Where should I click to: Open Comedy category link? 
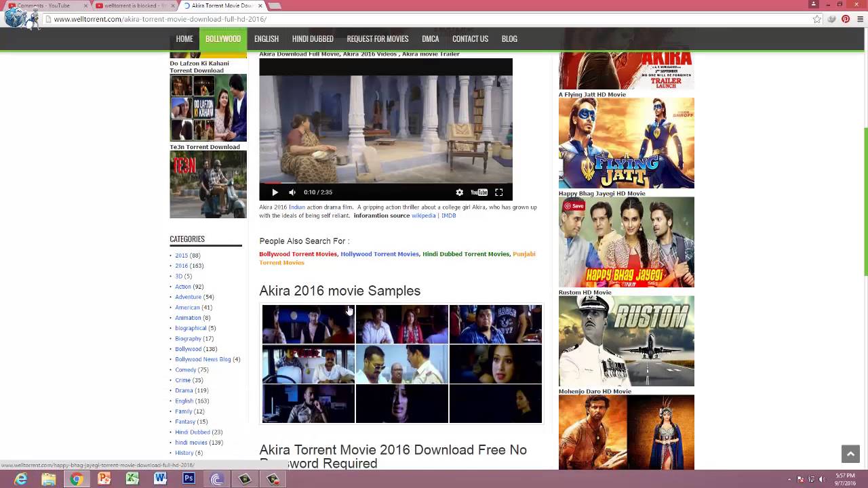(186, 370)
